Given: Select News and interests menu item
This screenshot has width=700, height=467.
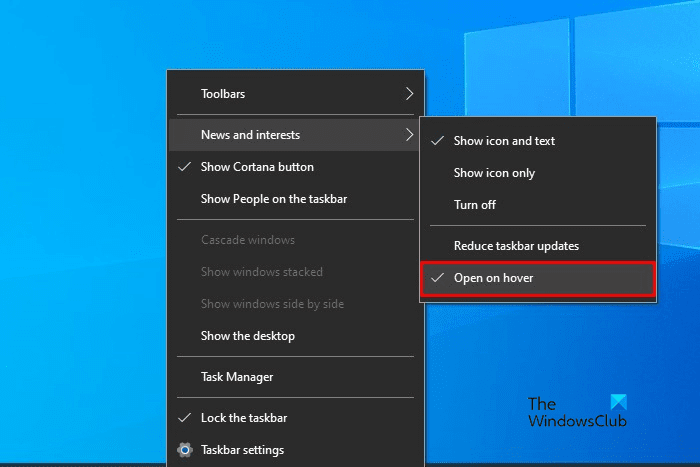Looking at the screenshot, I should pyautogui.click(x=296, y=135).
